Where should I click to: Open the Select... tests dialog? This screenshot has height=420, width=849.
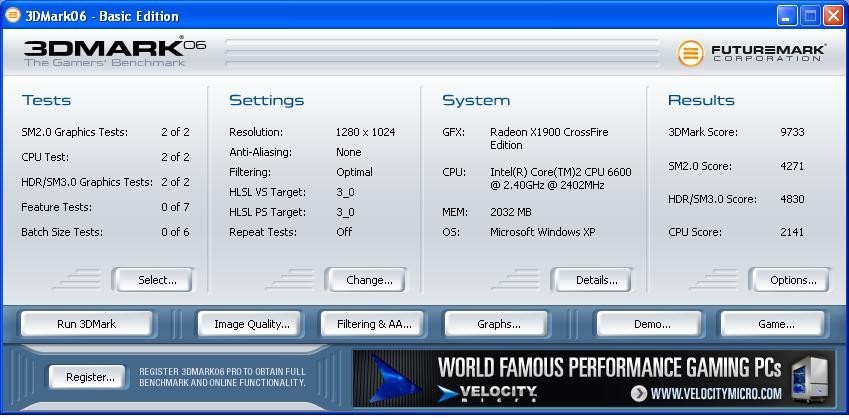pyautogui.click(x=153, y=280)
